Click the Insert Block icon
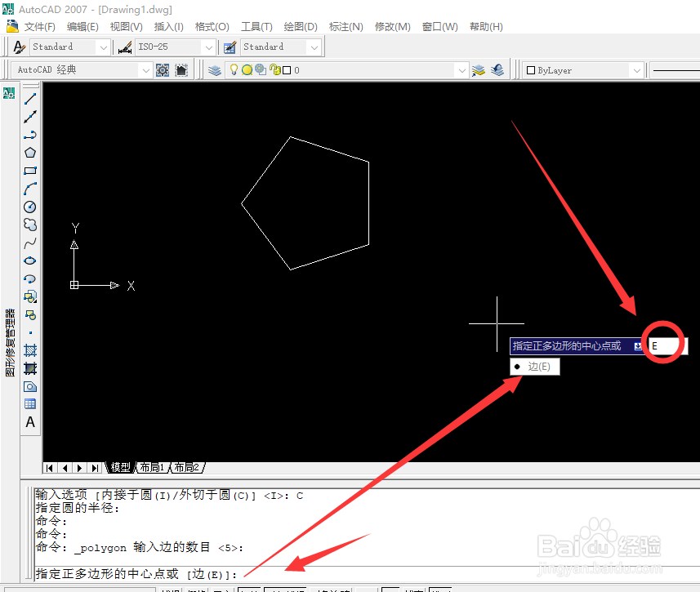Image resolution: width=700 pixels, height=592 pixels. coord(30,296)
